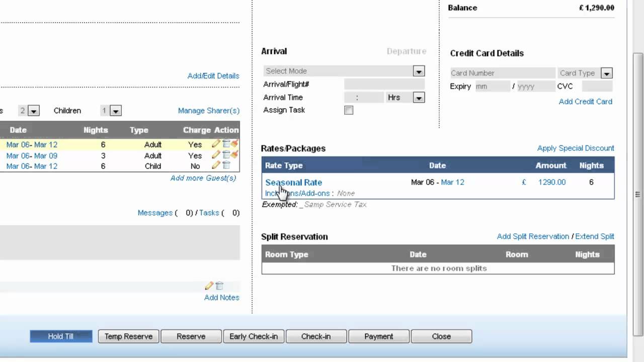Click the Temp Reserve button

[128, 336]
